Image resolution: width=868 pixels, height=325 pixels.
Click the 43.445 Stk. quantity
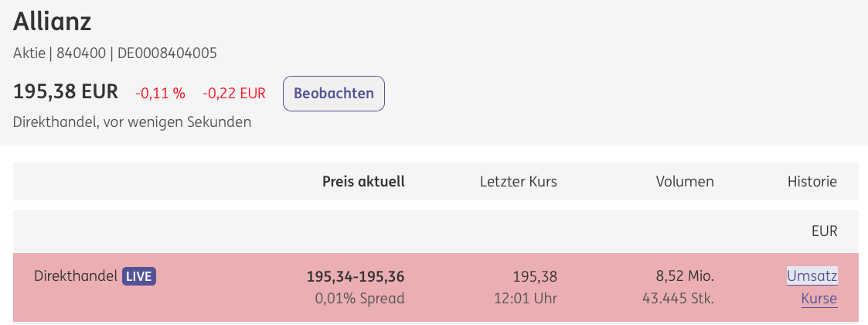678,299
